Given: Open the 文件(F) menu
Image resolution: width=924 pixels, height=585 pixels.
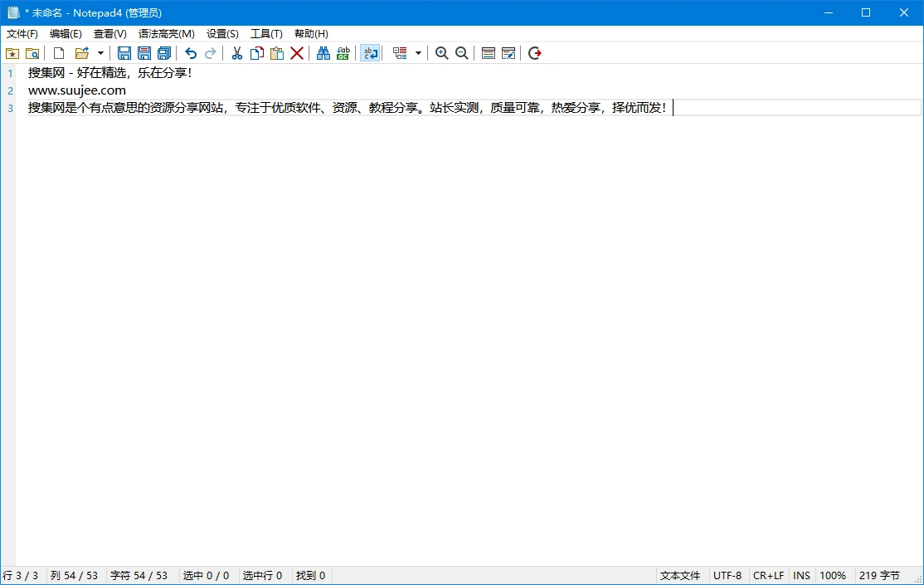Looking at the screenshot, I should click(22, 34).
